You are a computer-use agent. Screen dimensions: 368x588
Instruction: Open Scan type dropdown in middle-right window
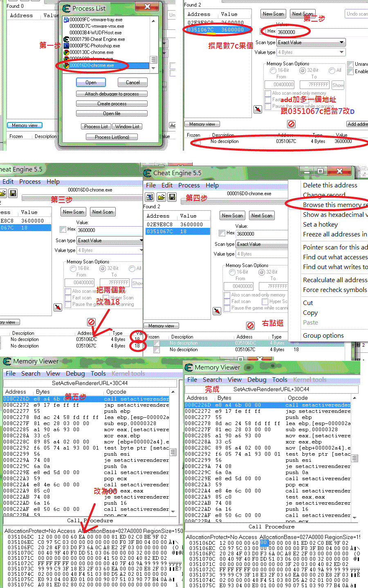(262, 244)
